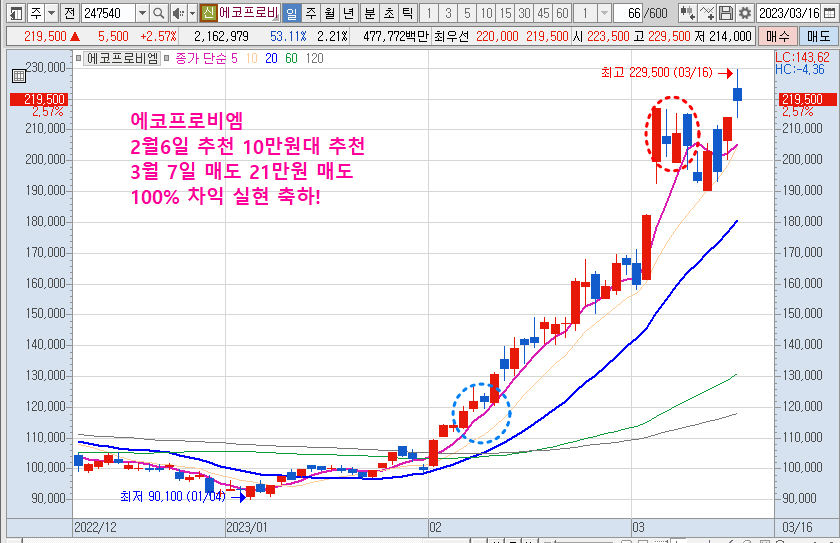Choose the 30 interval button

(524, 13)
